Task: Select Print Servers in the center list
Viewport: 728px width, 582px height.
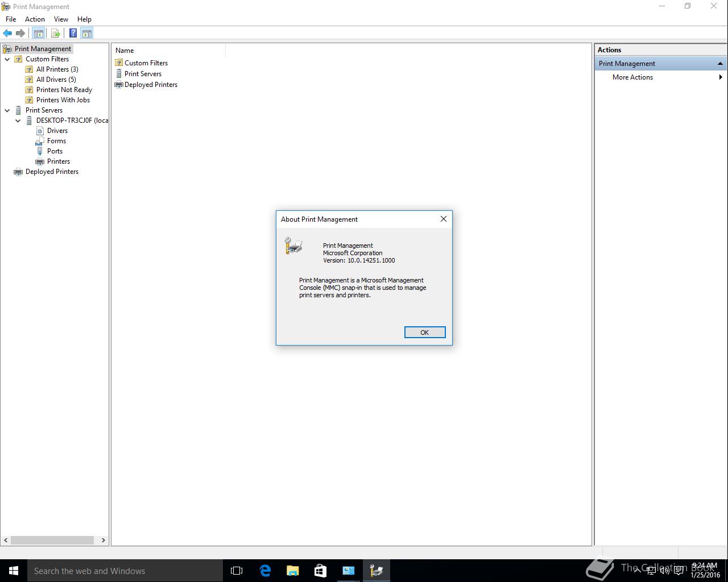Action: 143,74
